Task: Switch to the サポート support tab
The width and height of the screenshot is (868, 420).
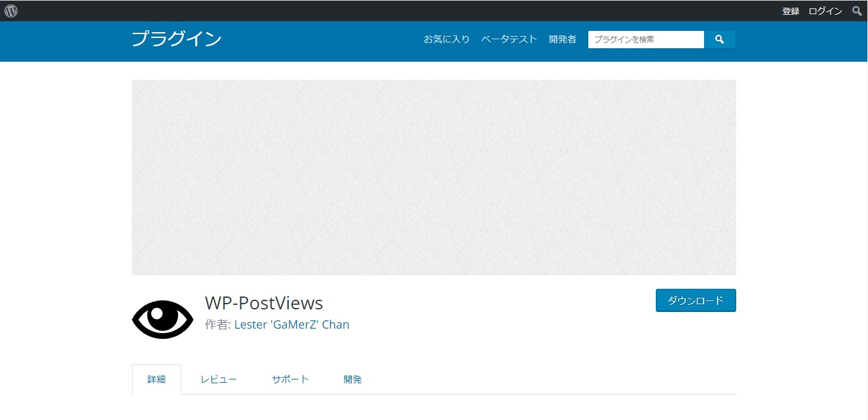Action: tap(291, 379)
